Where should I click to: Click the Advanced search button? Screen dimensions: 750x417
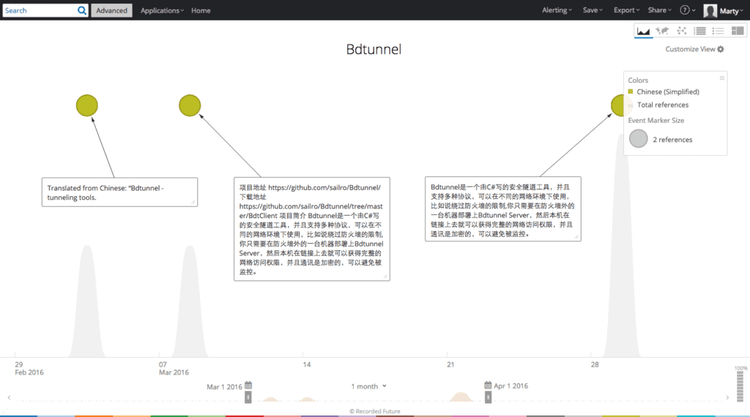click(x=111, y=10)
